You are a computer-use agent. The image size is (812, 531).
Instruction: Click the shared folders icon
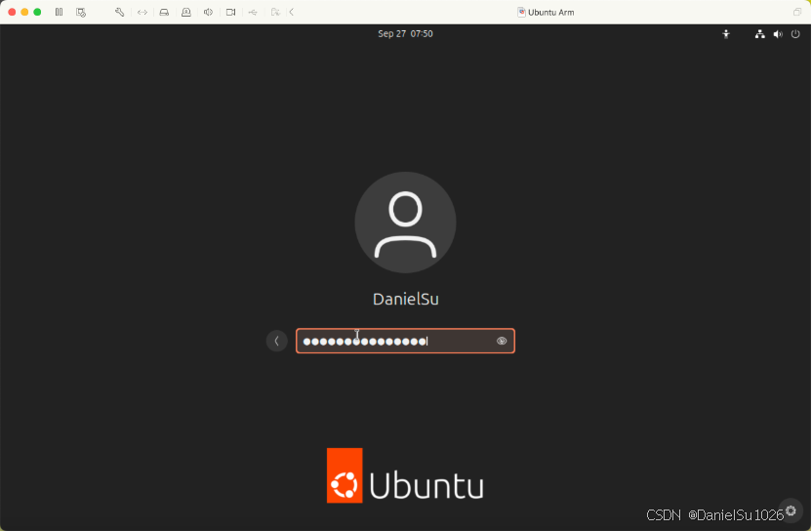pos(275,12)
